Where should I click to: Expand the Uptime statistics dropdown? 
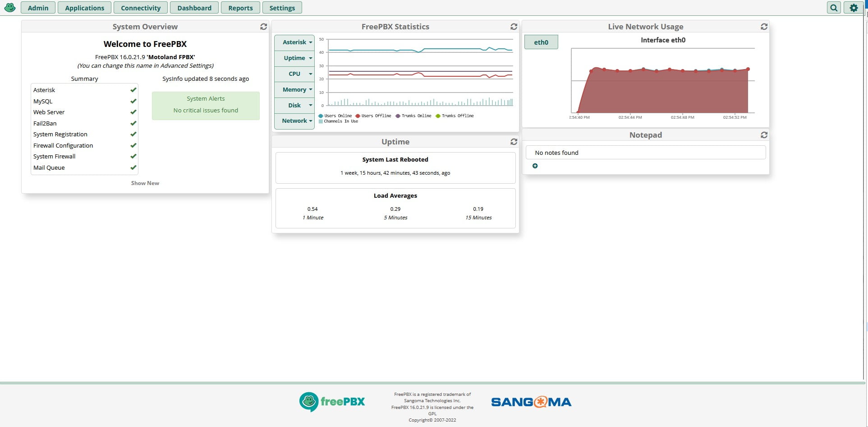pyautogui.click(x=294, y=58)
